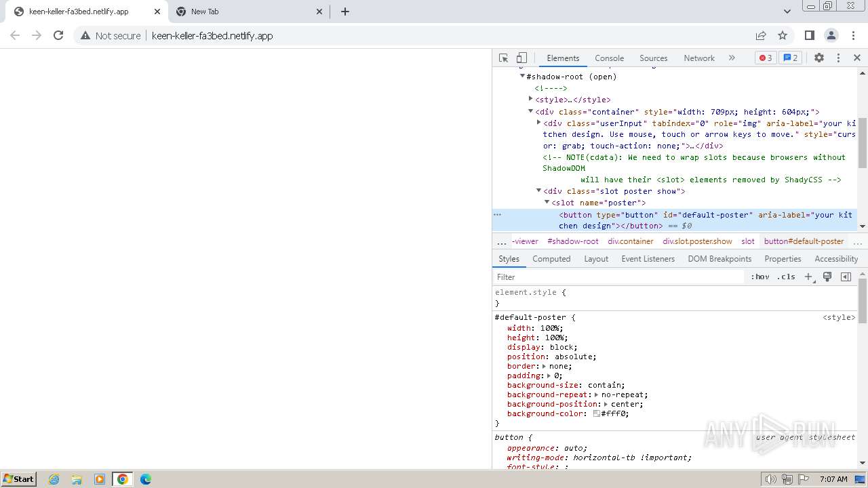
Task: Toggle the browser side panel
Action: coord(809,35)
